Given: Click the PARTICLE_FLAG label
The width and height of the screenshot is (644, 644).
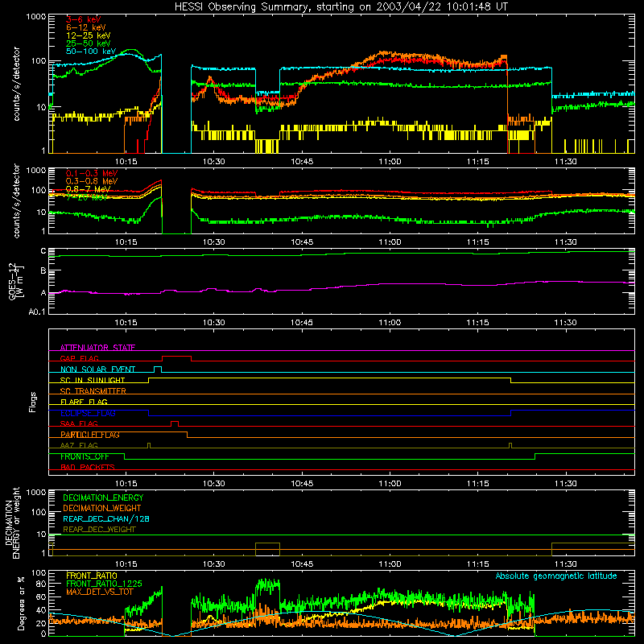Looking at the screenshot, I should (90, 435).
